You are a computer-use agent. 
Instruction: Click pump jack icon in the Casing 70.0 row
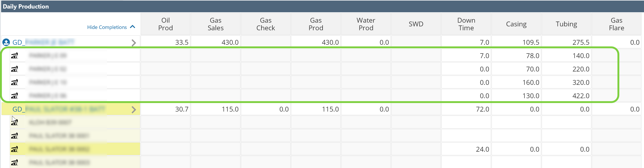click(14, 69)
